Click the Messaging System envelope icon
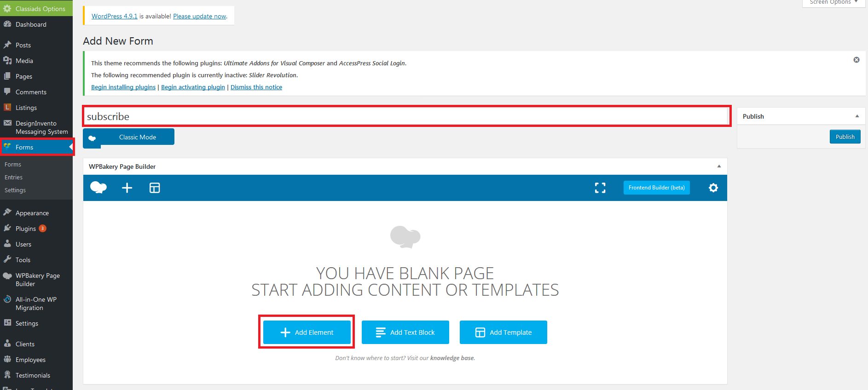Image resolution: width=868 pixels, height=390 pixels. coord(7,123)
